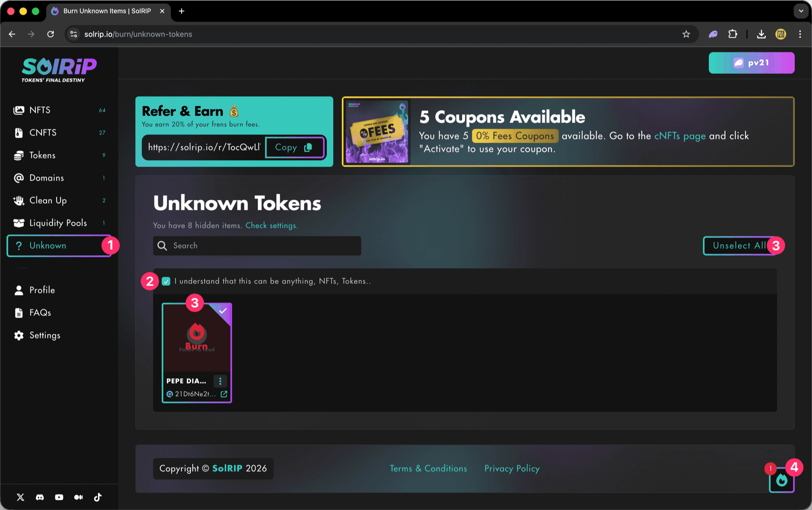The image size is (812, 510).
Task: Copy the referral link
Action: click(x=295, y=147)
